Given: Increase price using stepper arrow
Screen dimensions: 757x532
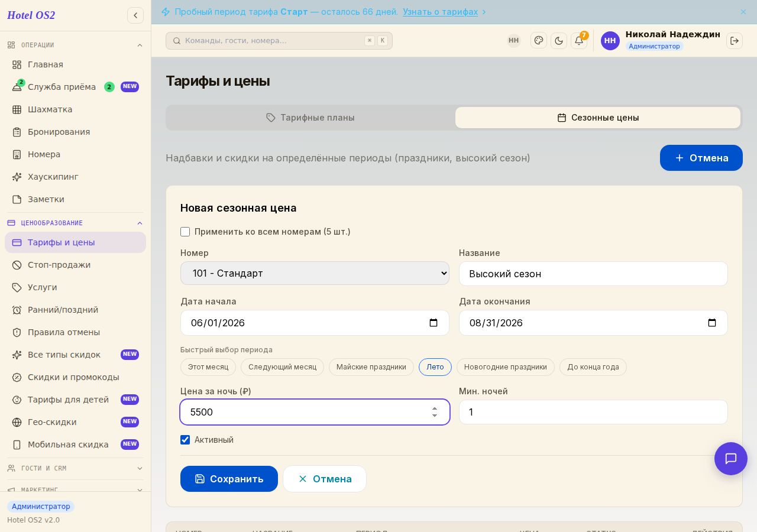Looking at the screenshot, I should pos(435,408).
